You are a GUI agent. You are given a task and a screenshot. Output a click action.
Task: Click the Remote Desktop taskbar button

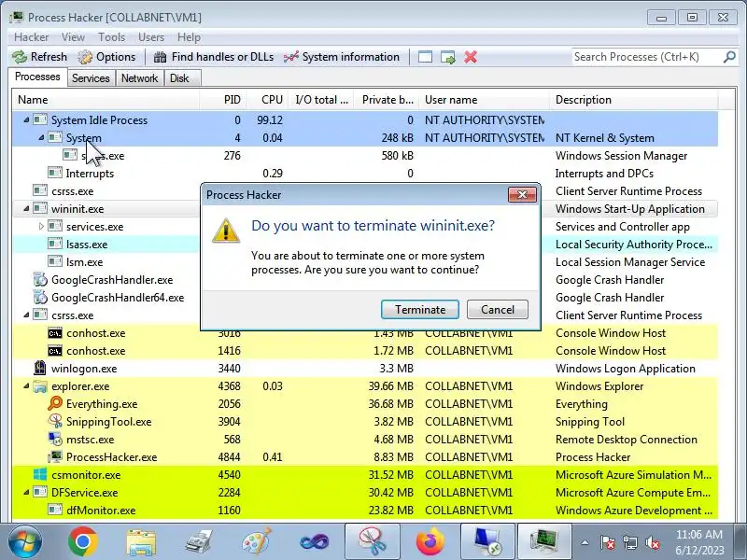point(487,541)
